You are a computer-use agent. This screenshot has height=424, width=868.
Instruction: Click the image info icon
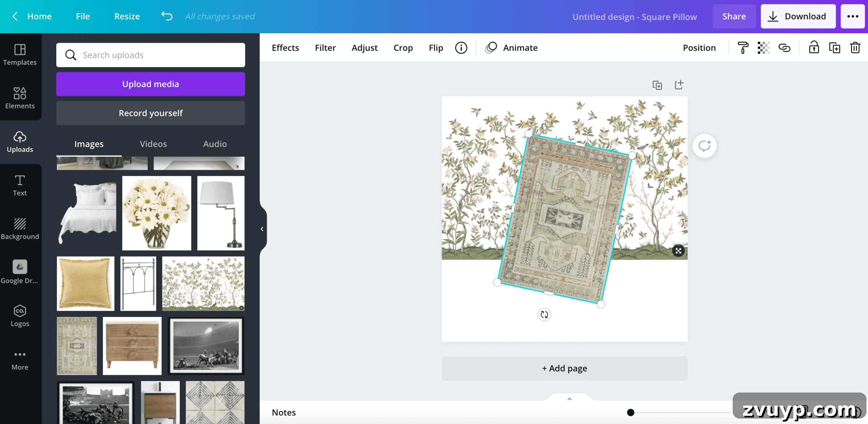tap(461, 48)
